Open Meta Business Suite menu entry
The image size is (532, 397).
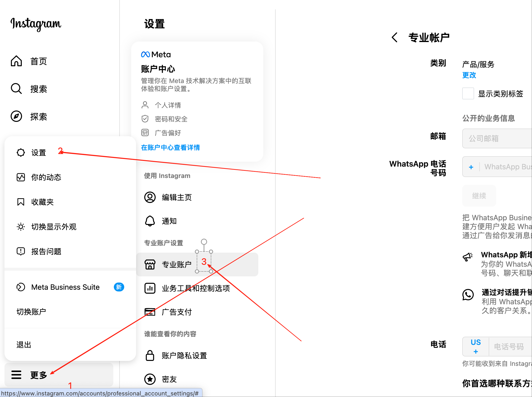point(65,287)
